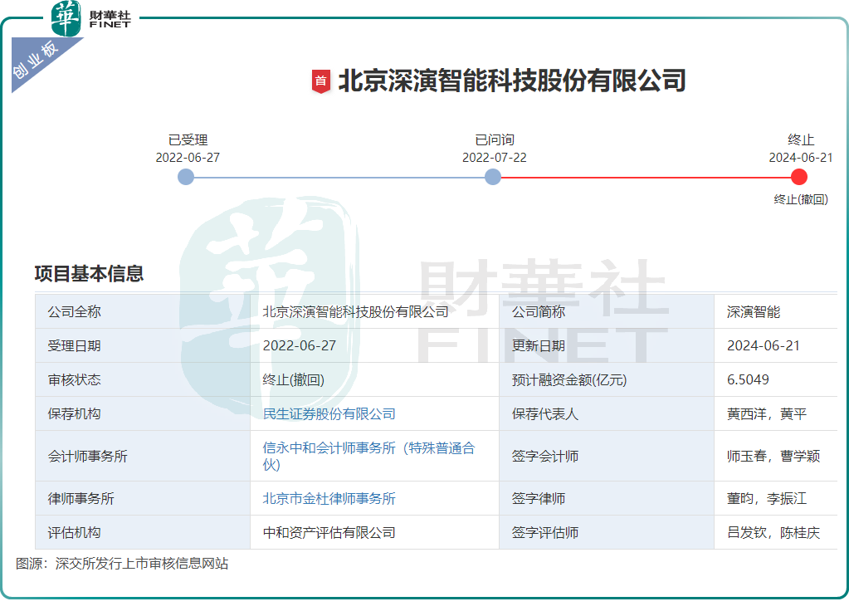Click the 更新日期 table label
849x616 pixels.
coord(539,345)
